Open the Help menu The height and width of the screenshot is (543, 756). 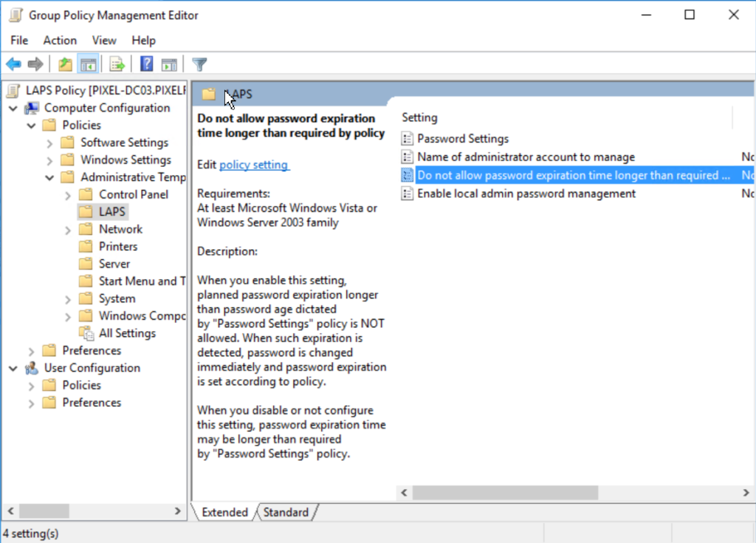click(144, 41)
